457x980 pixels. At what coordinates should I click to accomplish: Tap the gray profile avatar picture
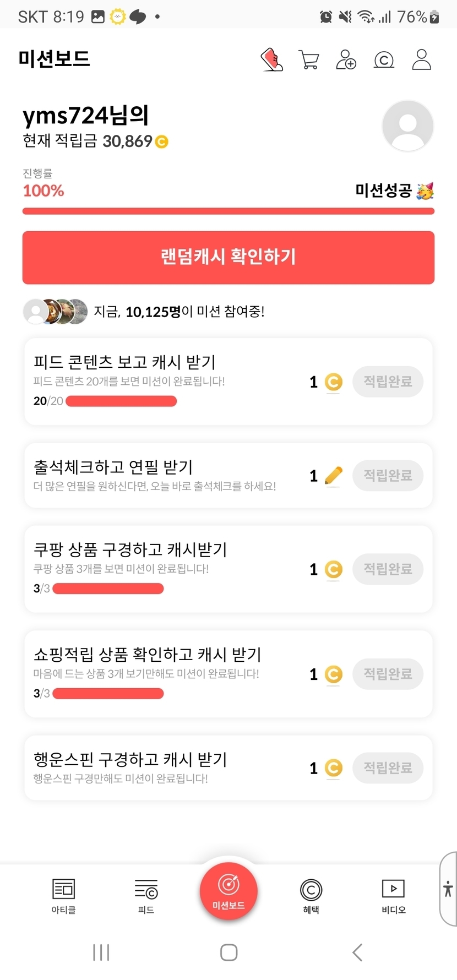tap(407, 126)
